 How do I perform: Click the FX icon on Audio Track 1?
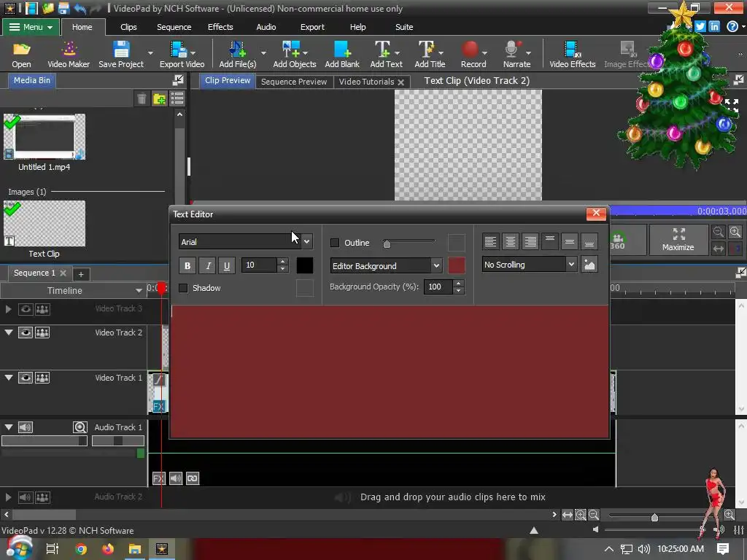158,478
